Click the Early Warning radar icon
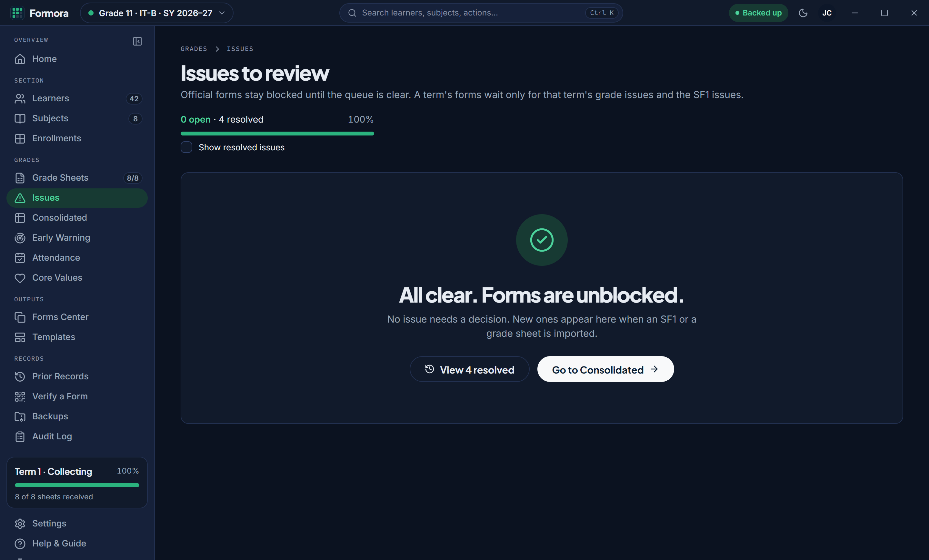Viewport: 929px width, 560px height. pyautogui.click(x=20, y=237)
